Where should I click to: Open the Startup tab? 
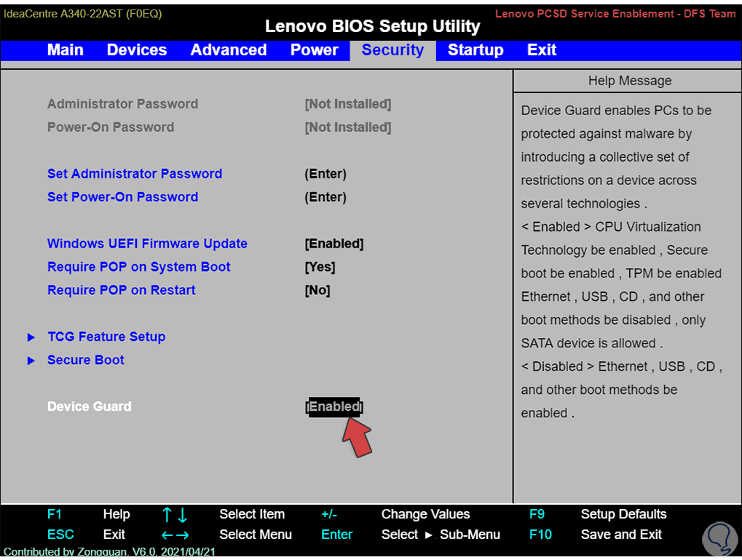475,50
